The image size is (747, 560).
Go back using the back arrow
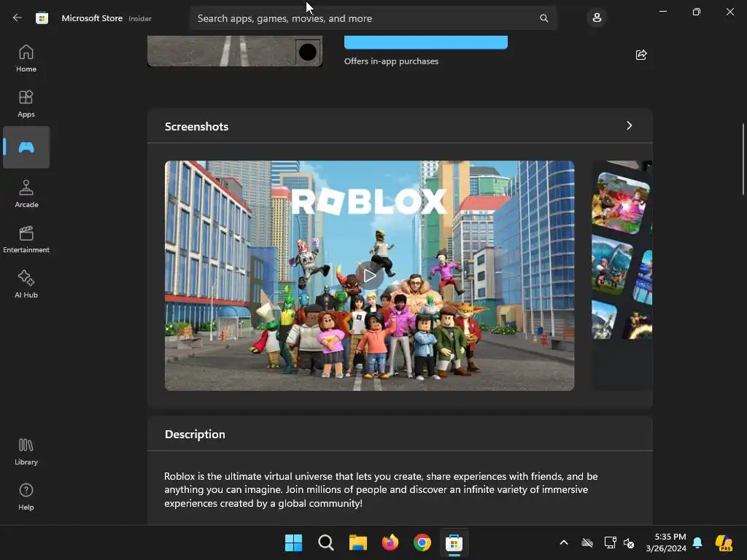[18, 18]
